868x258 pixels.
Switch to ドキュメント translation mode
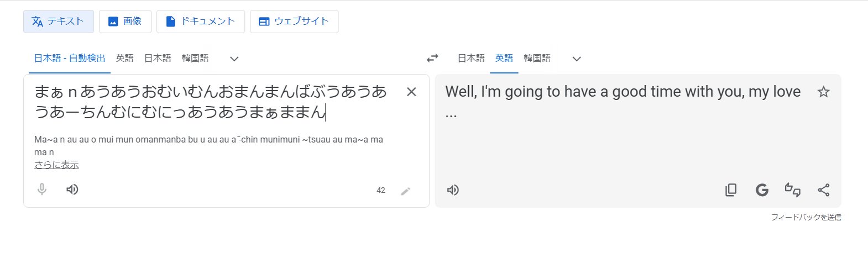[200, 22]
